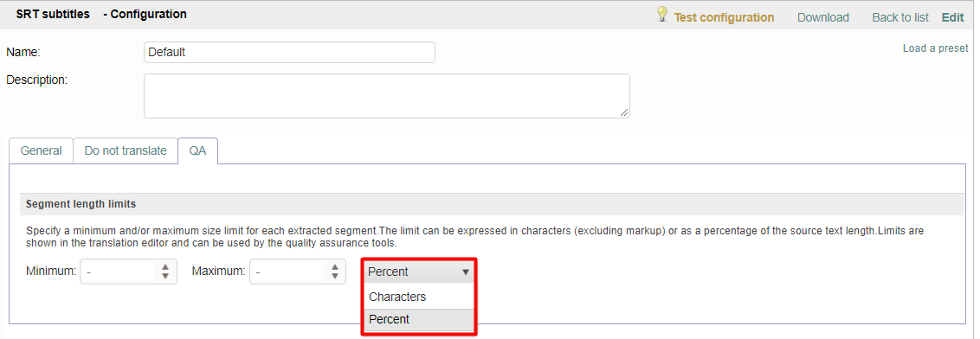
Task: Select the QA tab
Action: point(197,150)
